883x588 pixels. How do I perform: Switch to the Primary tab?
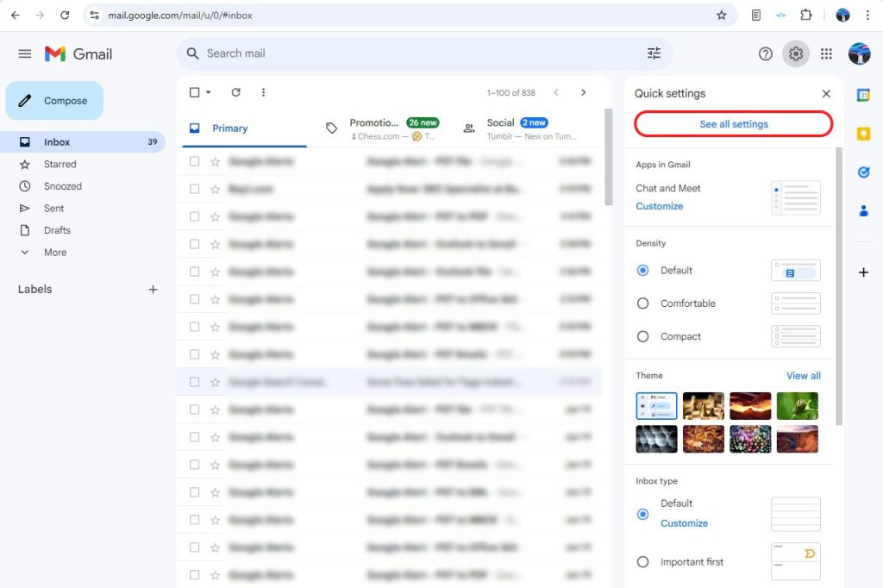coord(244,128)
